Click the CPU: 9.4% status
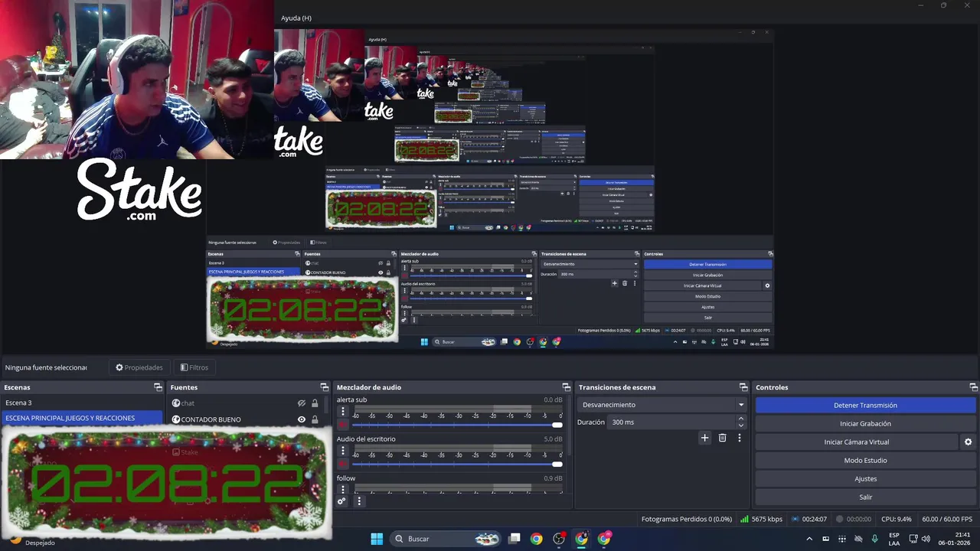This screenshot has width=980, height=551. point(897,519)
